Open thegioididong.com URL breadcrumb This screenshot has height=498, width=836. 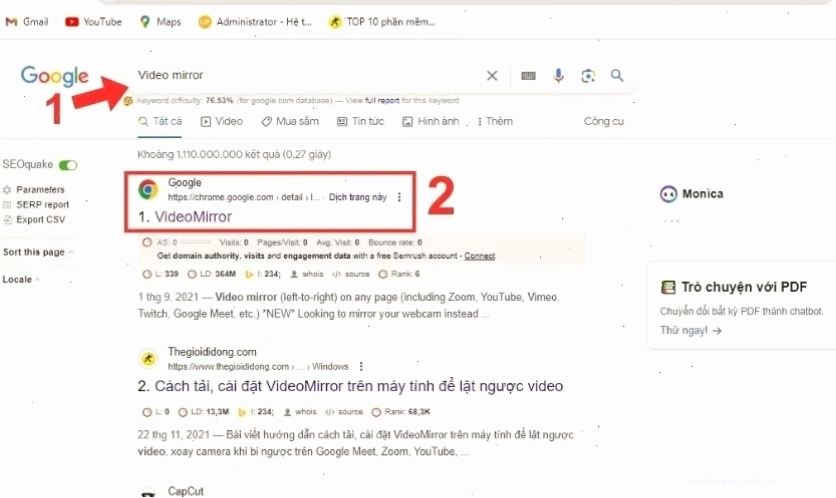[x=258, y=367]
